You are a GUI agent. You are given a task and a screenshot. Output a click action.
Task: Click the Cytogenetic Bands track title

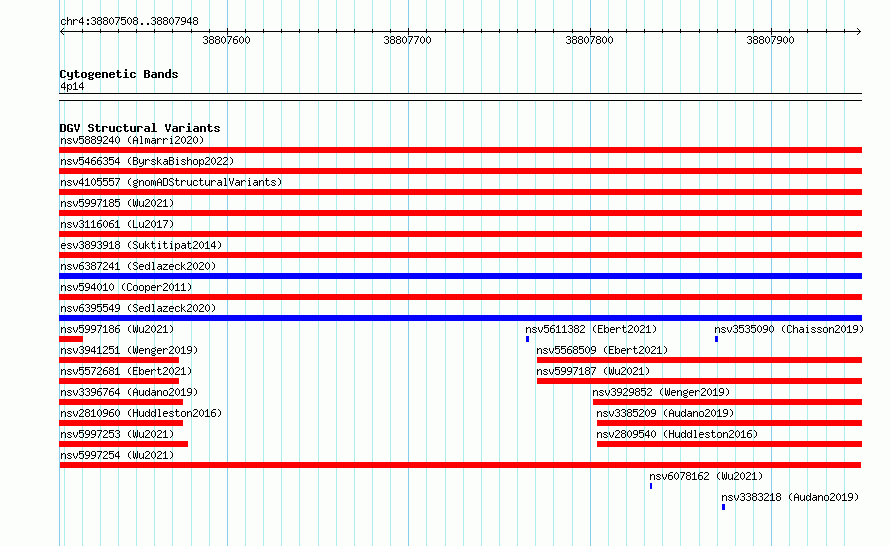tap(119, 74)
